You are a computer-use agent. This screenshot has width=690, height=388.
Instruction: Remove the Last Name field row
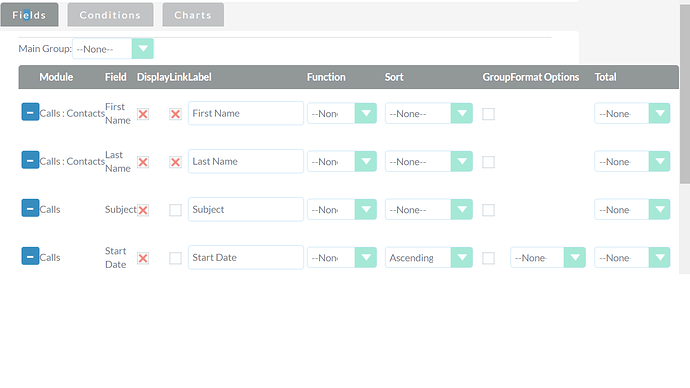tap(30, 160)
